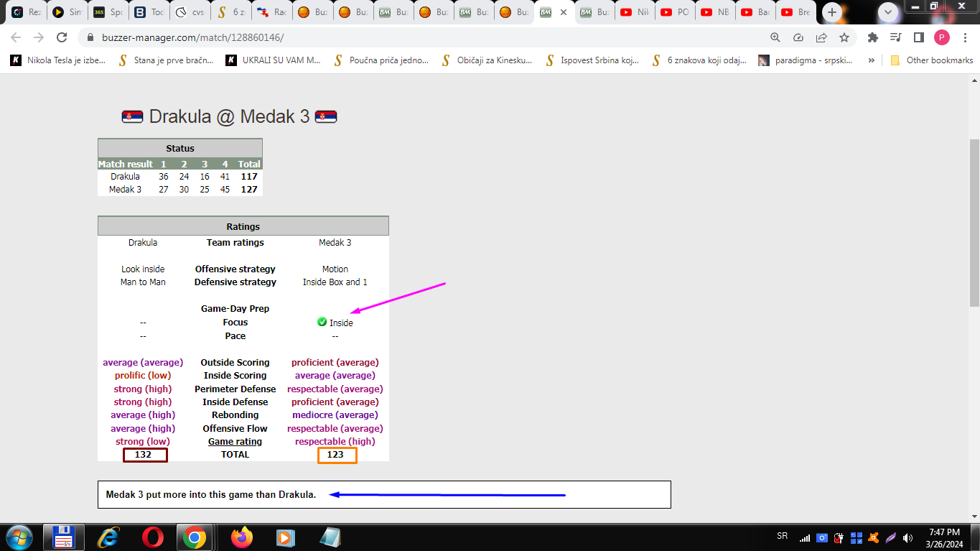The height and width of the screenshot is (551, 980).
Task: Open the Nikola Tesla je izbe... bookmark
Action: tap(58, 60)
